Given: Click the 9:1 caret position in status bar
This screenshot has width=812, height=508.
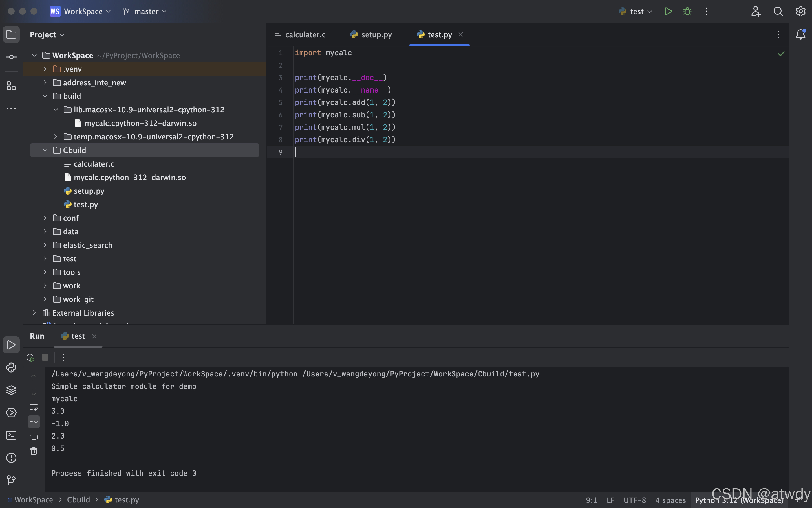Looking at the screenshot, I should [x=591, y=500].
